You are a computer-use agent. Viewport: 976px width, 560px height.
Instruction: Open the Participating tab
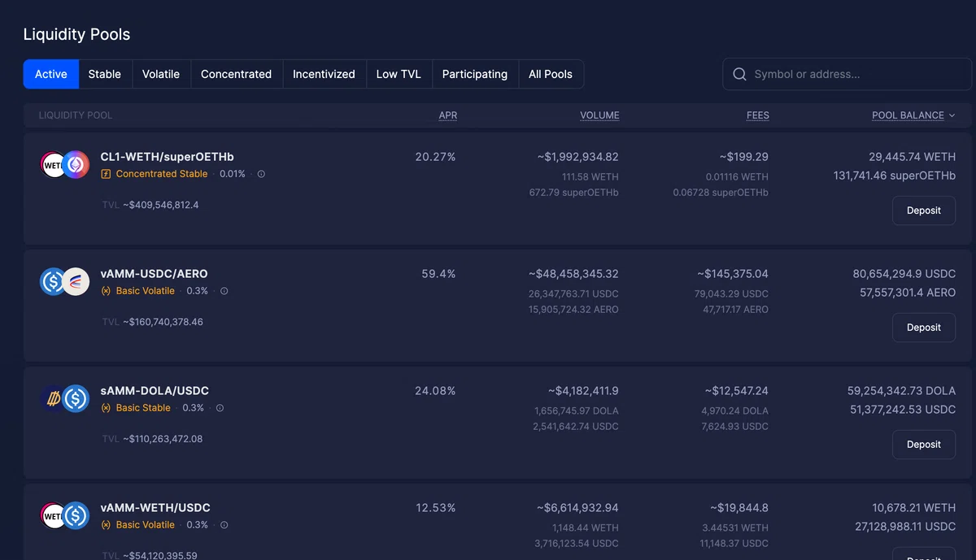[475, 74]
